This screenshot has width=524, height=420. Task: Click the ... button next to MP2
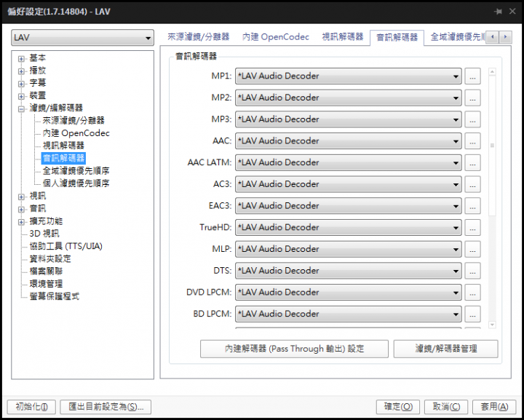tap(472, 98)
